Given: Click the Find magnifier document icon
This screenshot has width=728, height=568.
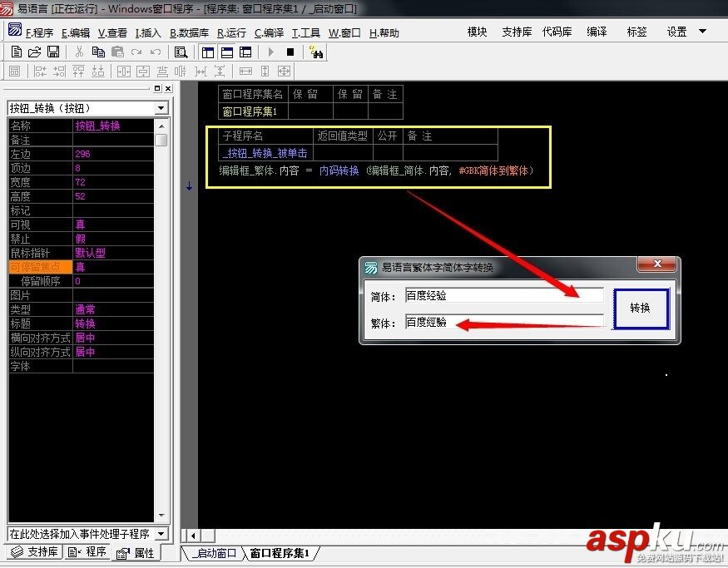Looking at the screenshot, I should [x=181, y=52].
